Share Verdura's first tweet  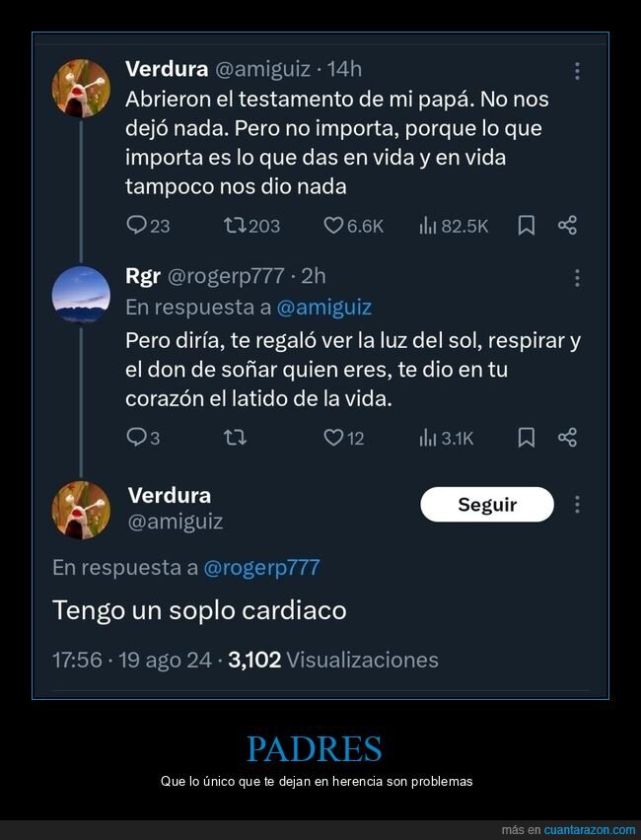point(567,226)
